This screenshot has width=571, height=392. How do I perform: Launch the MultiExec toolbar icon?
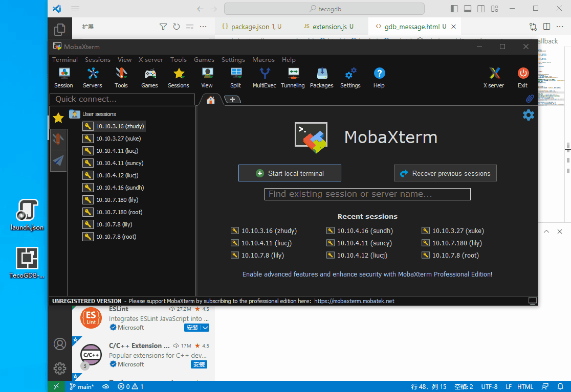pos(265,78)
